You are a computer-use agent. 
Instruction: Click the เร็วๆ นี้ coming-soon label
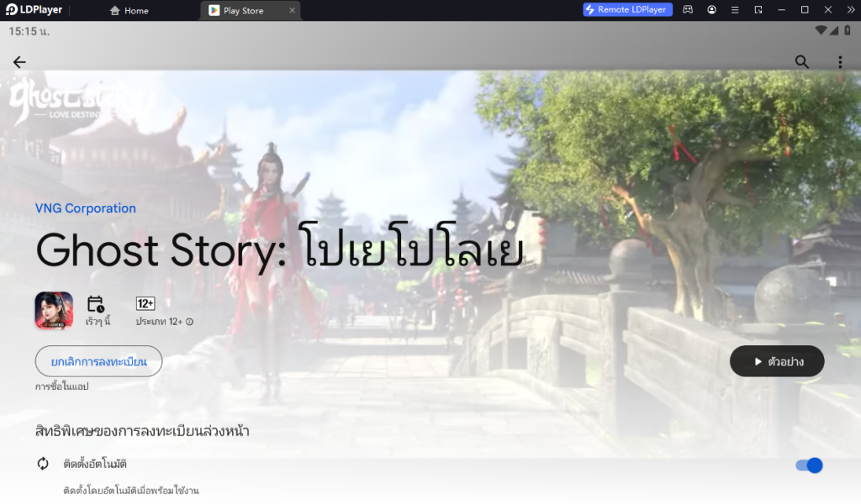tap(98, 322)
